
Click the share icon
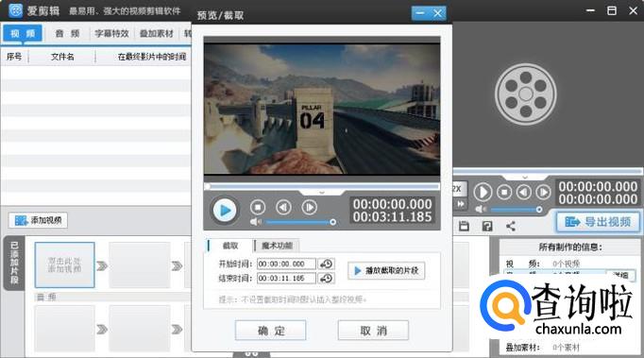point(511,226)
